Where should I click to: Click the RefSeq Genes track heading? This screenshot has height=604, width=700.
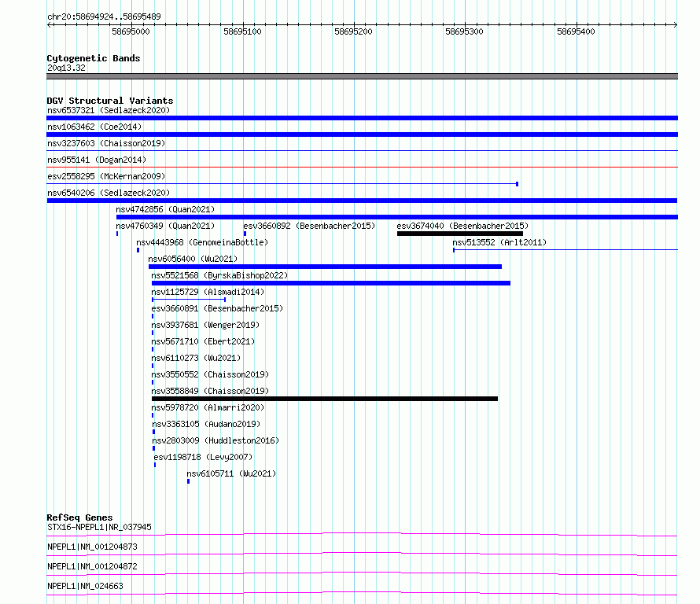coord(79,517)
